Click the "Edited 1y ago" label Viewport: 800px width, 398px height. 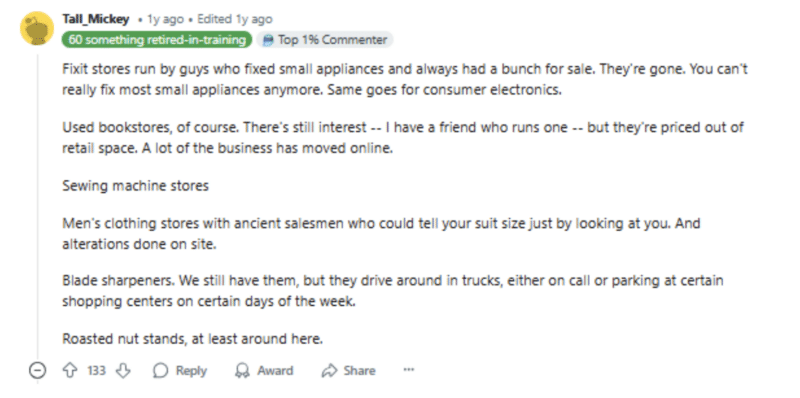point(235,19)
